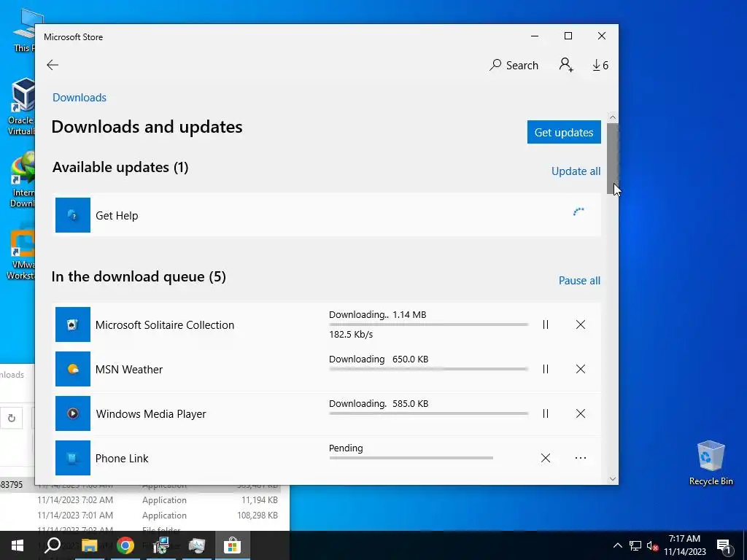Click the Solitaire download progress bar
This screenshot has width=747, height=560.
tap(428, 324)
